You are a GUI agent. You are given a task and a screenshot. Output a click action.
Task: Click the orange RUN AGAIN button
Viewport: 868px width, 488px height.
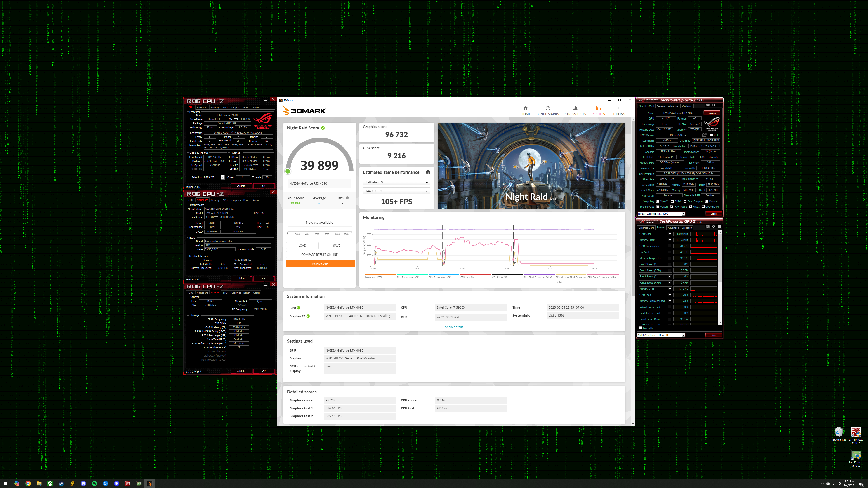click(320, 264)
